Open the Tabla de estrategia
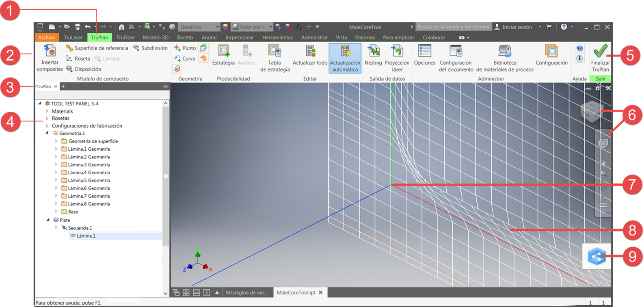The width and height of the screenshot is (644, 307). (275, 58)
